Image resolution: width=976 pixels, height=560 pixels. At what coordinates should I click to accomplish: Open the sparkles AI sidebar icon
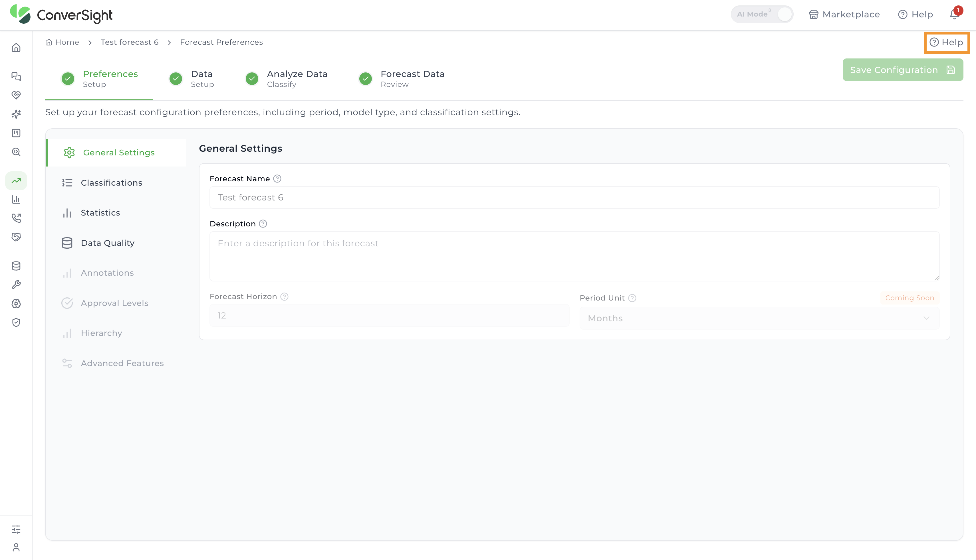[x=16, y=114]
